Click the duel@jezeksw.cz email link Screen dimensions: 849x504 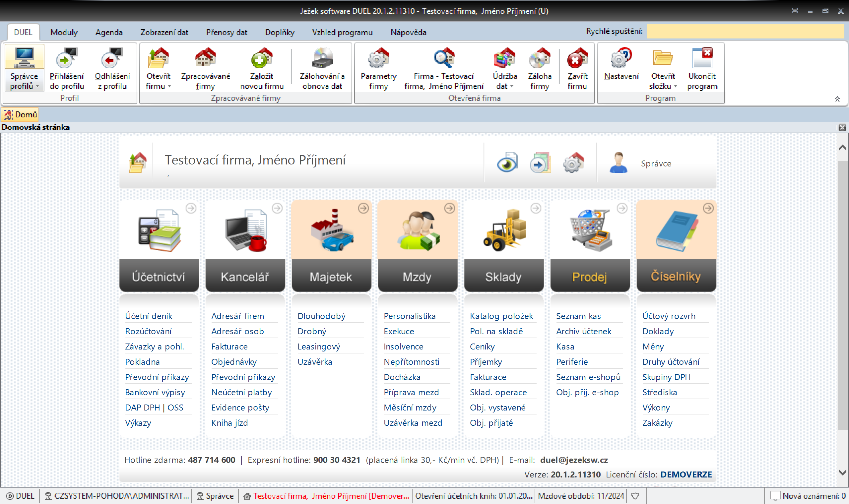pos(574,460)
